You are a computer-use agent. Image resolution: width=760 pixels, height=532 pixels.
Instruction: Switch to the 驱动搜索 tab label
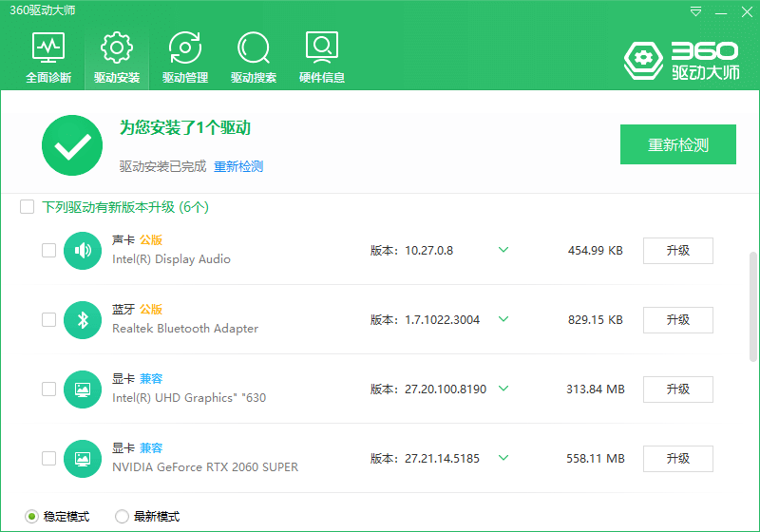pos(254,78)
